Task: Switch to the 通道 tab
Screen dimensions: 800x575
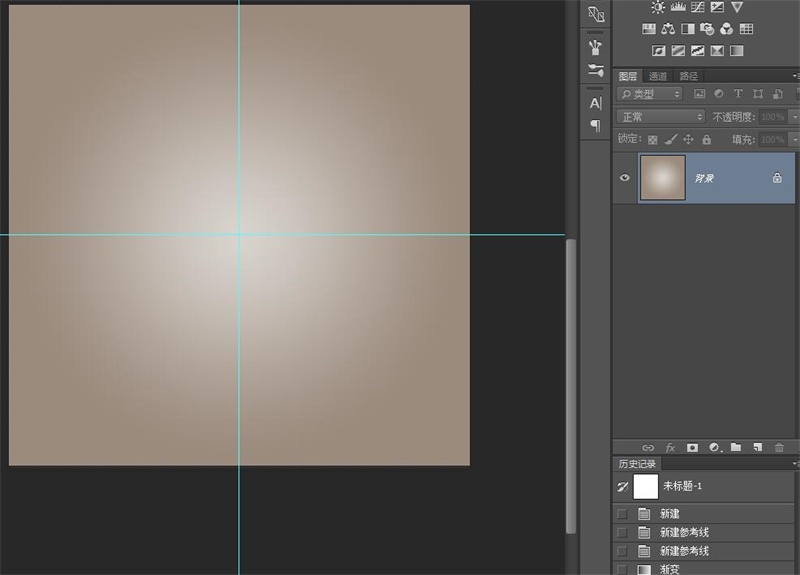Action: click(658, 76)
